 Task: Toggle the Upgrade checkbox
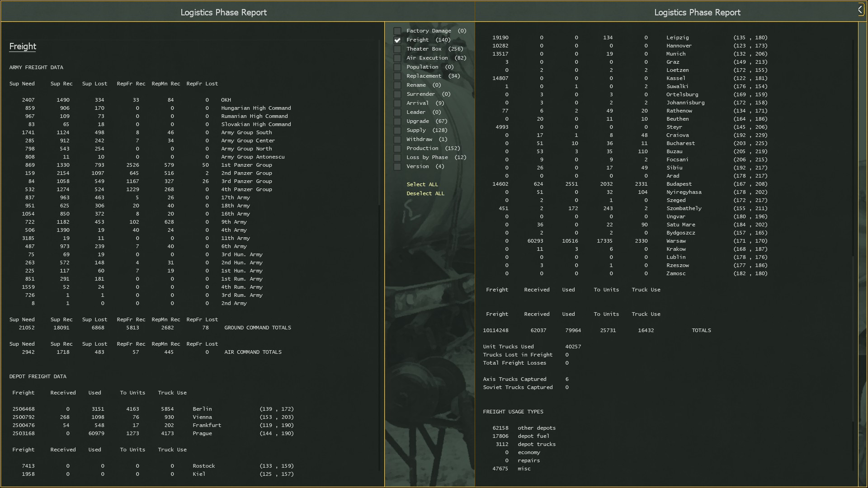[397, 122]
